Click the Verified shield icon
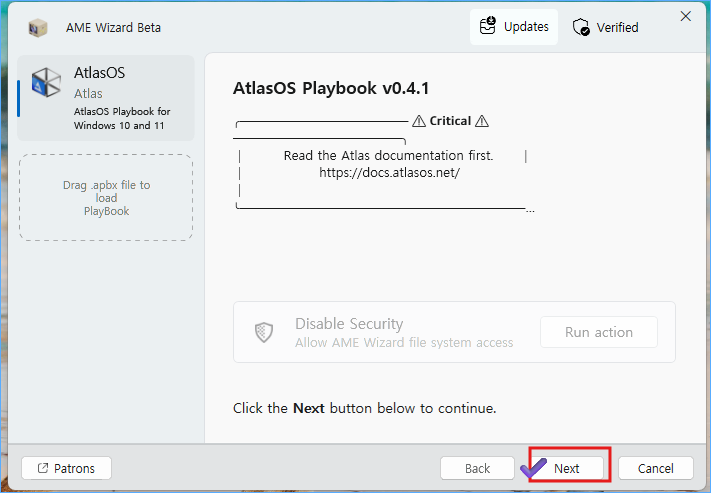The width and height of the screenshot is (711, 493). pyautogui.click(x=581, y=27)
